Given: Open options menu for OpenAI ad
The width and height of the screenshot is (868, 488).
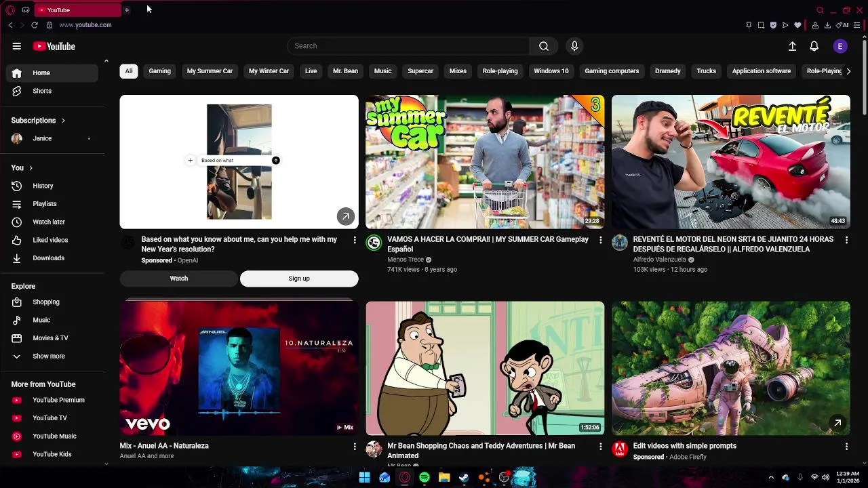Looking at the screenshot, I should click(354, 240).
